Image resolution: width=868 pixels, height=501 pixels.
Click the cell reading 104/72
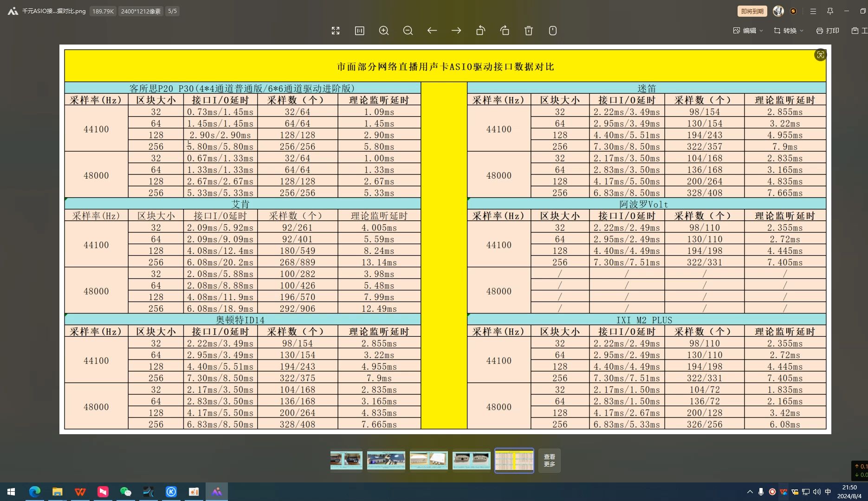click(x=705, y=390)
